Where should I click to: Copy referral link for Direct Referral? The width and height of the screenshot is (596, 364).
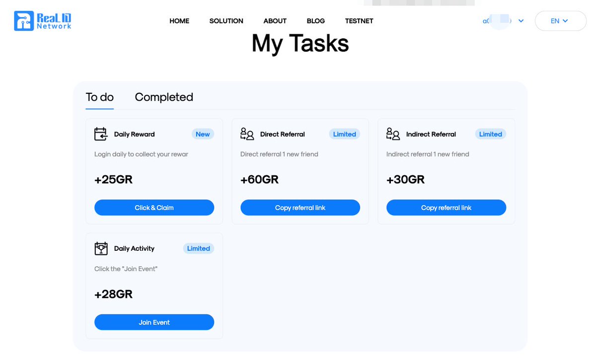pyautogui.click(x=300, y=208)
